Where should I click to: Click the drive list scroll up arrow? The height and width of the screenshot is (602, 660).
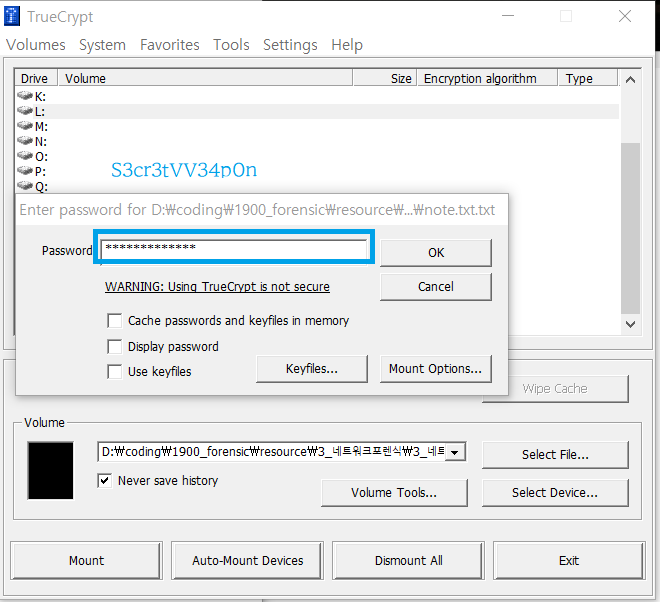click(630, 80)
